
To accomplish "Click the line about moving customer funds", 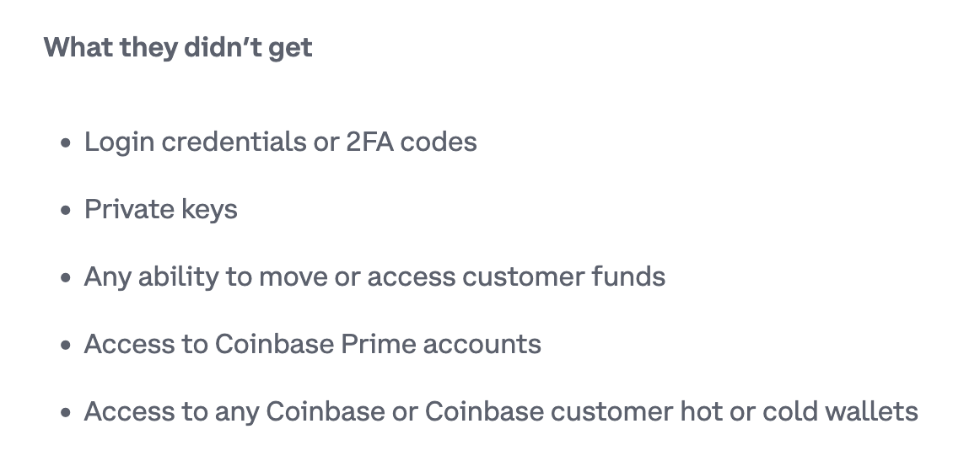I will [x=375, y=277].
